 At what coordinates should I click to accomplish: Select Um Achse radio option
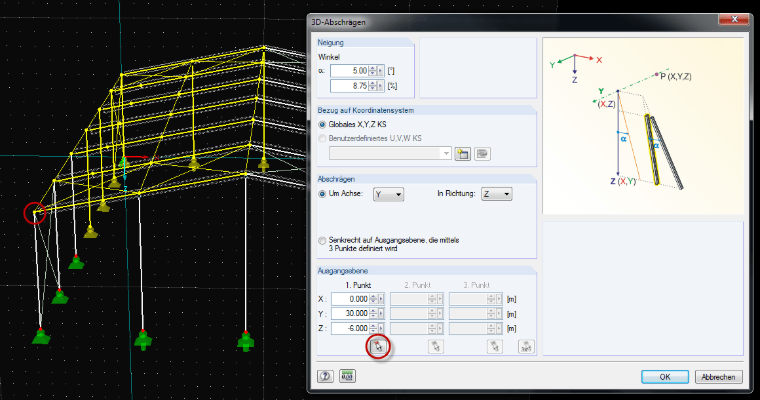[x=322, y=194]
